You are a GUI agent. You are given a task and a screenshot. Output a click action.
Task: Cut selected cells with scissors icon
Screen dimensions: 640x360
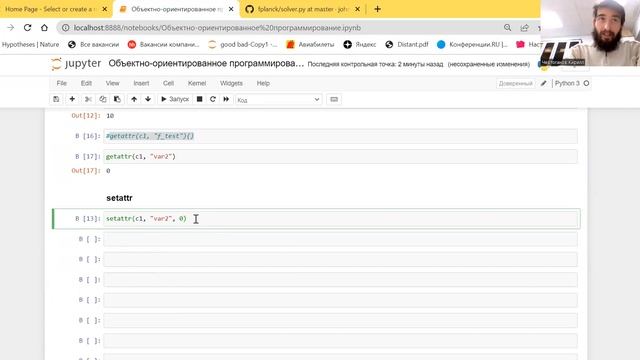[x=88, y=99]
